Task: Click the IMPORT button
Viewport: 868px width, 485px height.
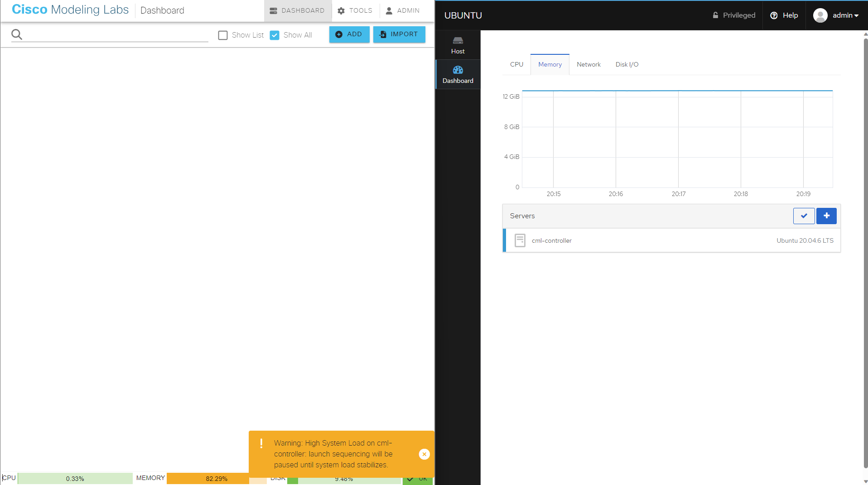Action: pyautogui.click(x=399, y=34)
